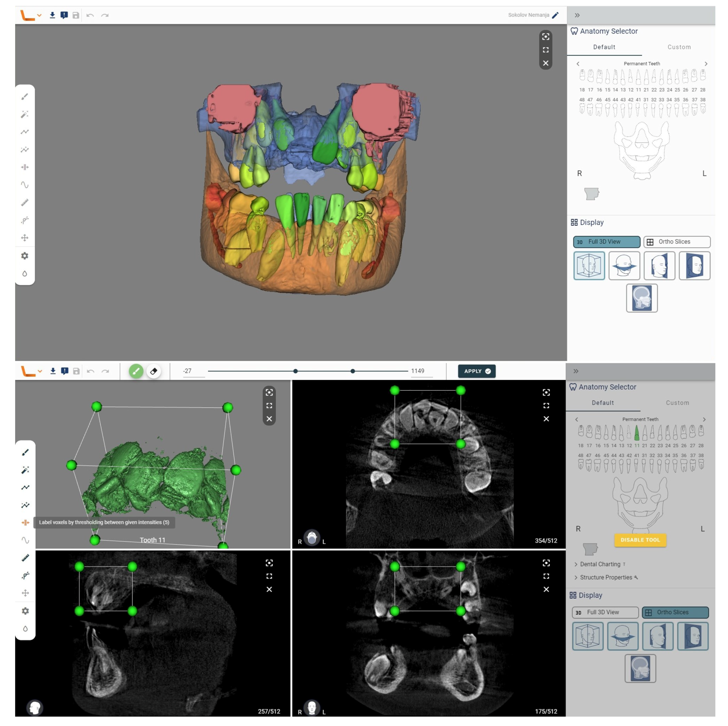Open the logo dropdown menu in bottom window
The image size is (728, 726).
click(39, 371)
